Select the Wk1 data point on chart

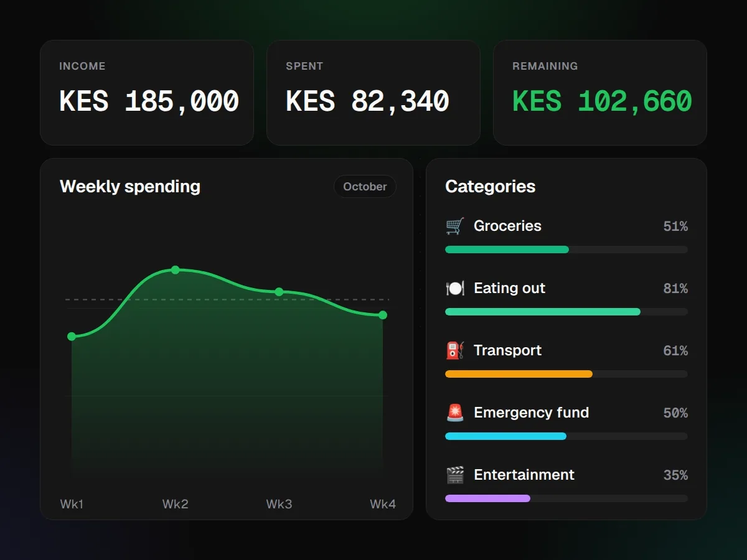coord(72,337)
